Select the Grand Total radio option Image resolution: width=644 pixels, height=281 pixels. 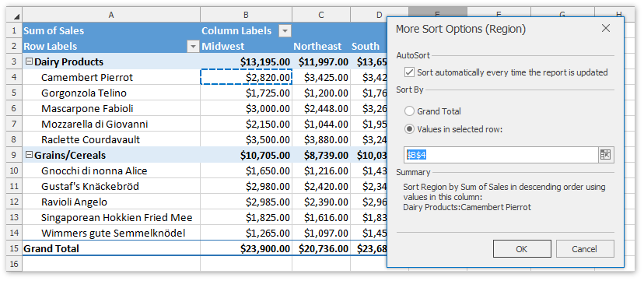(x=409, y=111)
